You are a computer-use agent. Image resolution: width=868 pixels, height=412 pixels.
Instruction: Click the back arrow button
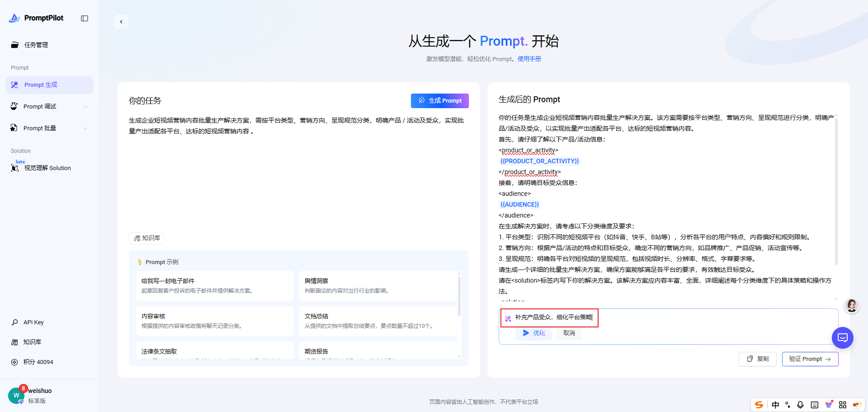(x=121, y=22)
